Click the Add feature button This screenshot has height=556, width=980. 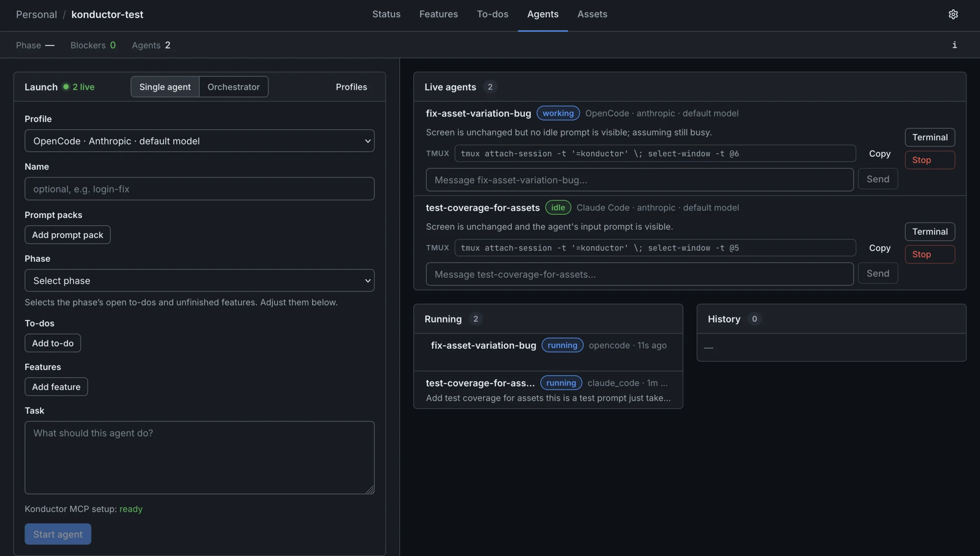pyautogui.click(x=56, y=387)
